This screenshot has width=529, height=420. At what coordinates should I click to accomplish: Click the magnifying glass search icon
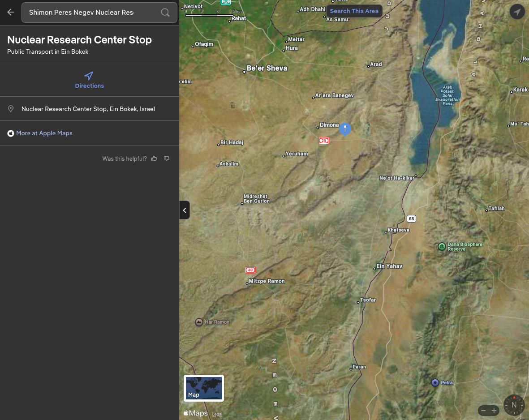tap(165, 13)
